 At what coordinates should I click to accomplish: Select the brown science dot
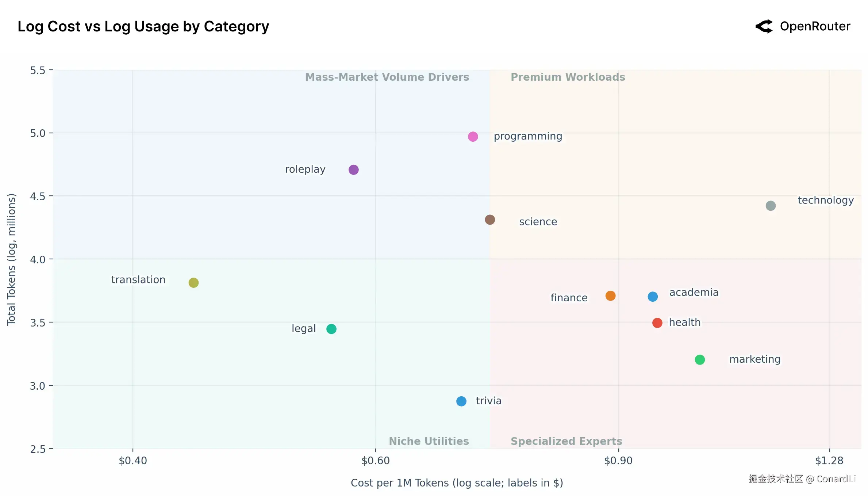click(x=490, y=220)
